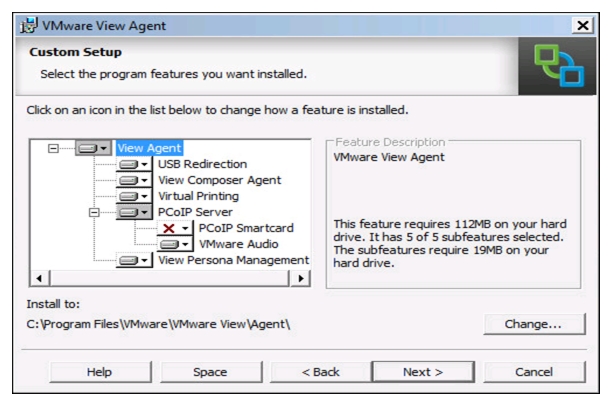Proceed with the Next > button
The width and height of the screenshot is (613, 407).
(423, 372)
